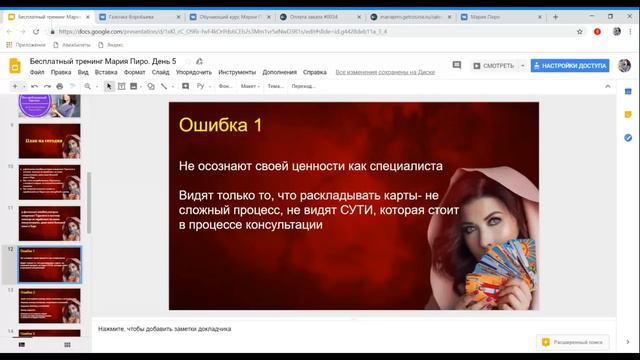Click the Redo arrow in toolbar
Image resolution: width=640 pixels, height=360 pixels.
click(47, 87)
